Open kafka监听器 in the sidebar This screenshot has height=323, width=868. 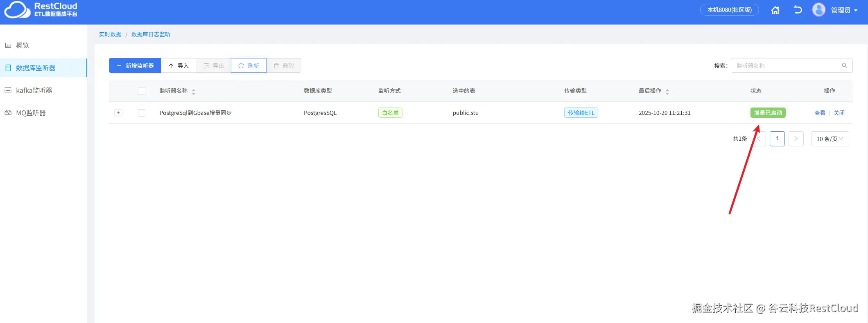(43, 90)
